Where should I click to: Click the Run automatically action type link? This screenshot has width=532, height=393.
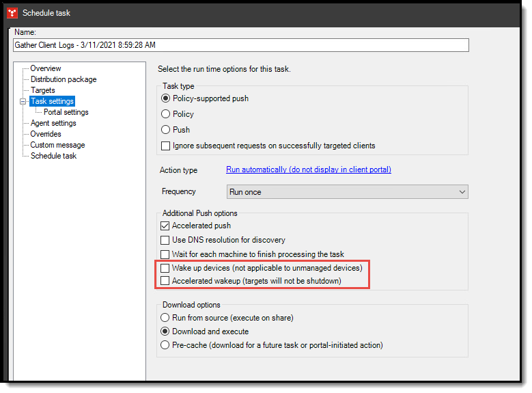309,170
